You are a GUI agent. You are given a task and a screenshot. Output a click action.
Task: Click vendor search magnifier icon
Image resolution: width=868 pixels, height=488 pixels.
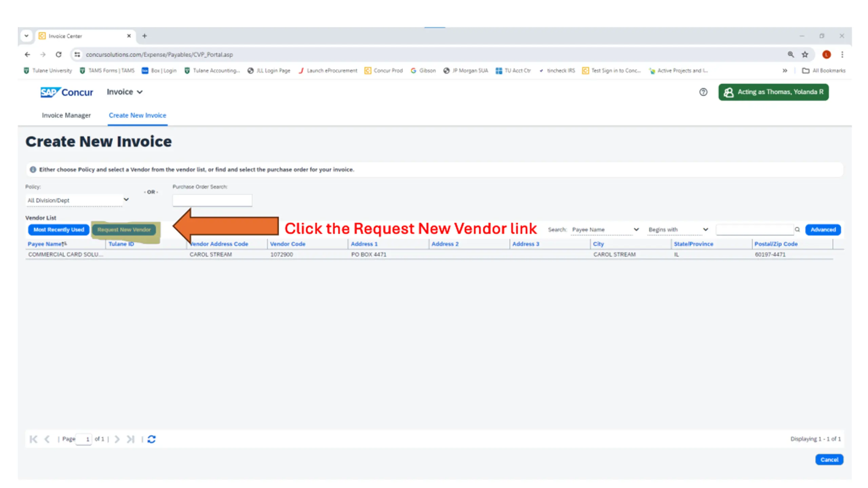pos(797,230)
